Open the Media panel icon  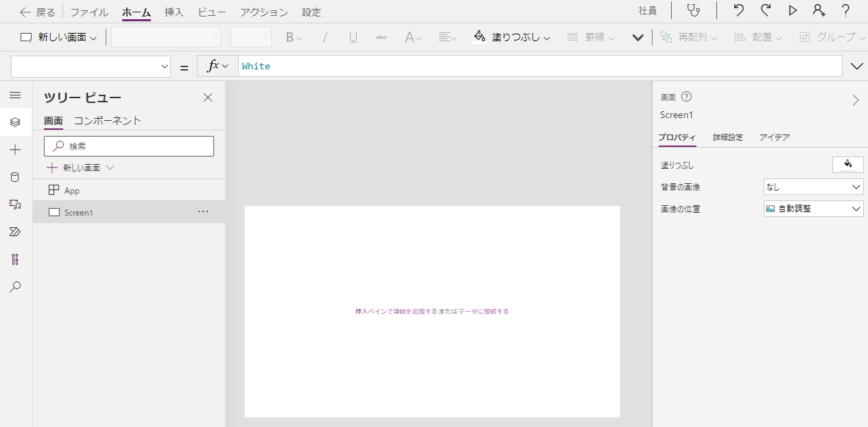coord(15,204)
